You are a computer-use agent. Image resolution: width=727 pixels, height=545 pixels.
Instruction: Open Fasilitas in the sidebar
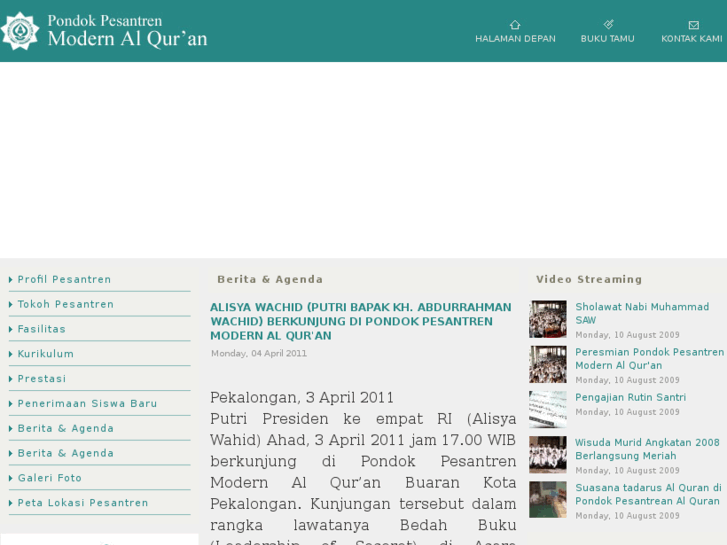pos(42,329)
